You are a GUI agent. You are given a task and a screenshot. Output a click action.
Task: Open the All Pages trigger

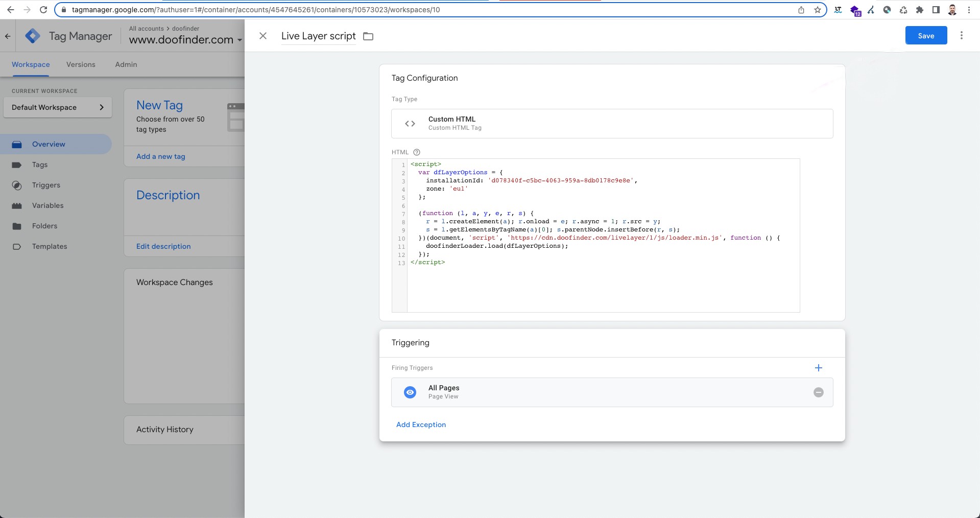(x=612, y=392)
